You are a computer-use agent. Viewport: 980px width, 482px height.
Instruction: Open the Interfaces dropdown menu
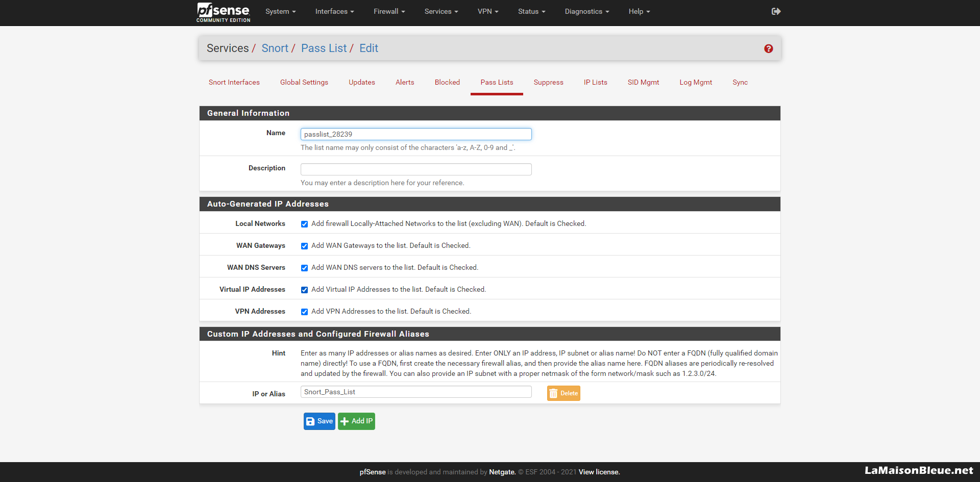point(334,11)
